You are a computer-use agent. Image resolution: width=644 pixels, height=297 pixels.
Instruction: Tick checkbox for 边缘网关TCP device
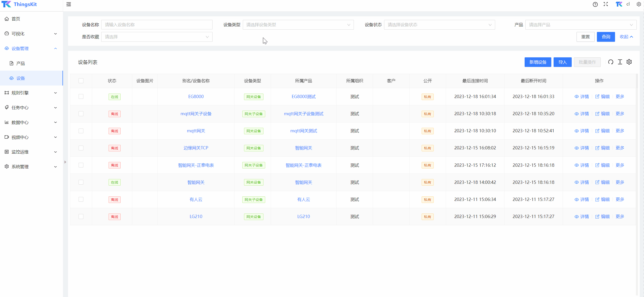(81, 148)
